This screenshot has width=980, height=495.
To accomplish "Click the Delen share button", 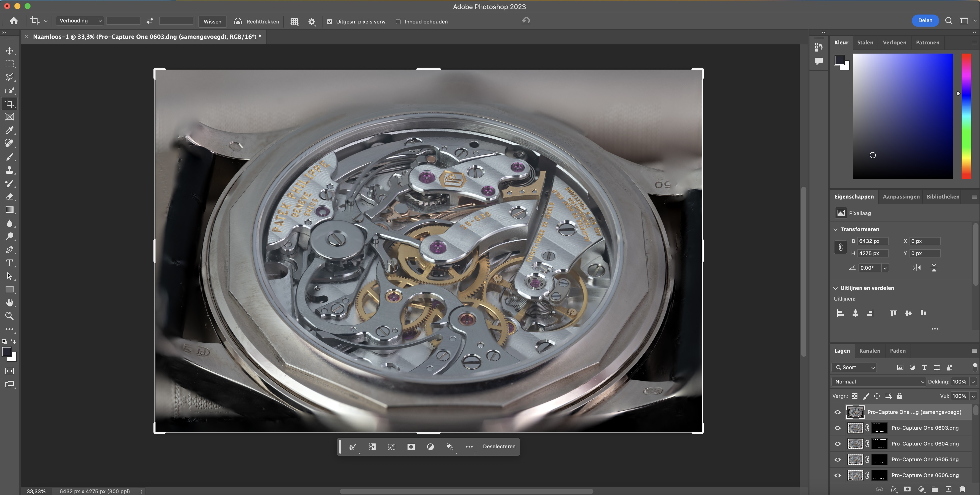I will 925,20.
